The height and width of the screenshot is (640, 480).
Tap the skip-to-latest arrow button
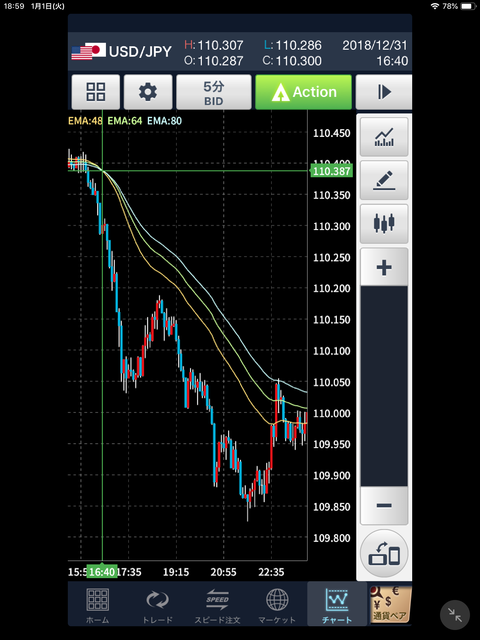click(384, 92)
